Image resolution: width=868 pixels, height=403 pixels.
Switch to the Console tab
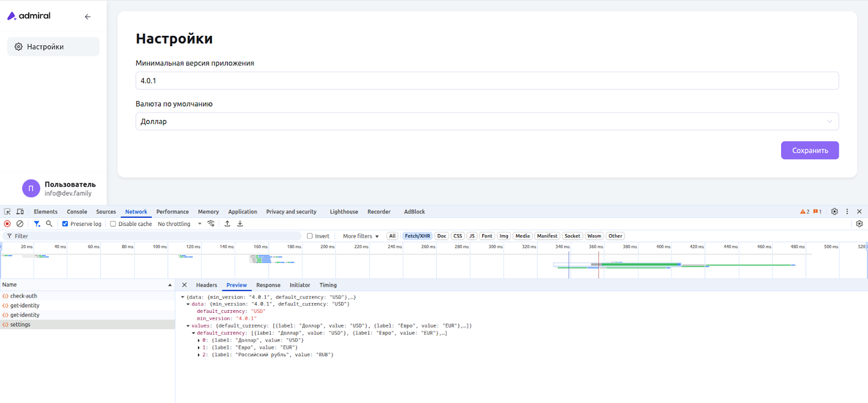coord(77,212)
